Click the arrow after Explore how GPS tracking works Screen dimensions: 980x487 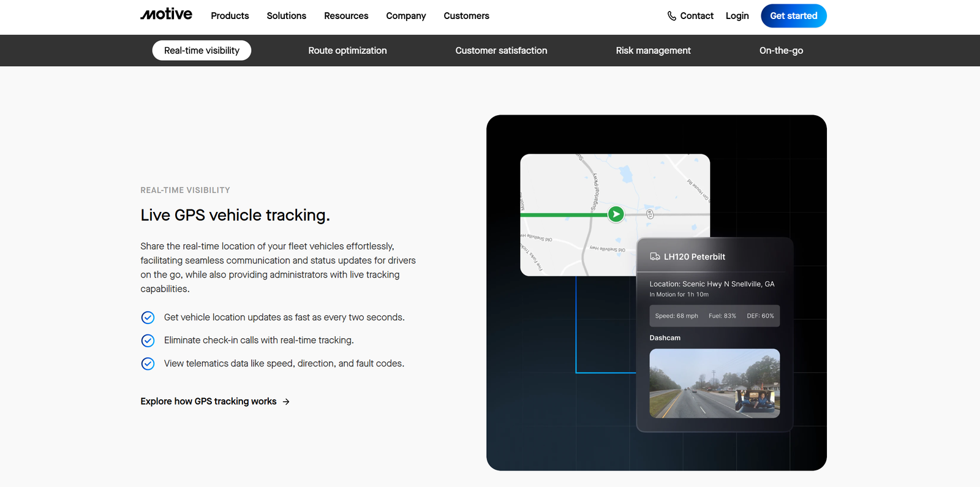point(286,402)
